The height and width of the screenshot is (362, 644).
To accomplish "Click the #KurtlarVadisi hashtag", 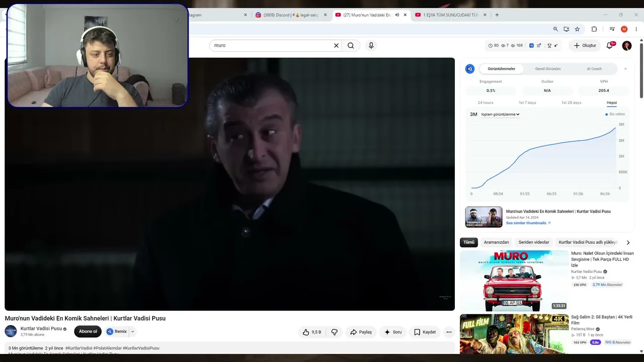I will click(x=78, y=348).
